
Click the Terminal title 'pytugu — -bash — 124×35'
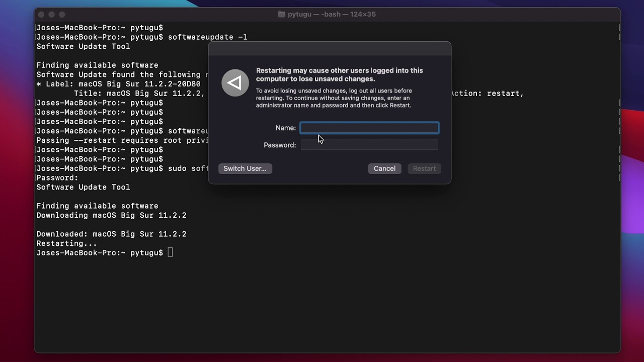(332, 15)
